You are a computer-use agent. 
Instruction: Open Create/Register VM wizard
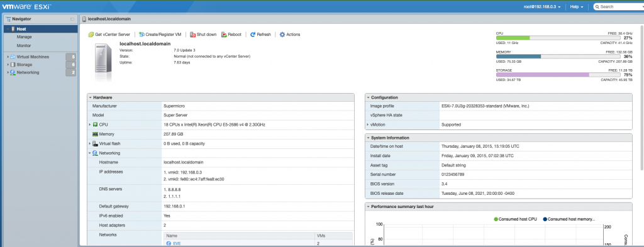160,35
